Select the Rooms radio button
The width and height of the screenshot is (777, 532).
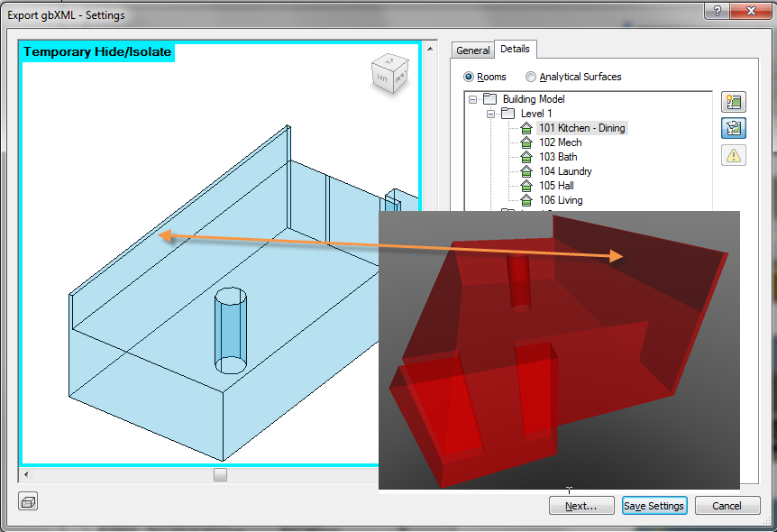coord(469,78)
